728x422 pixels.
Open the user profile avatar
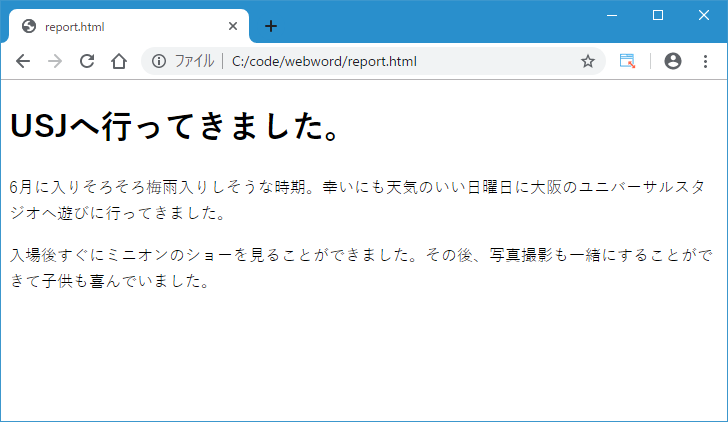672,61
